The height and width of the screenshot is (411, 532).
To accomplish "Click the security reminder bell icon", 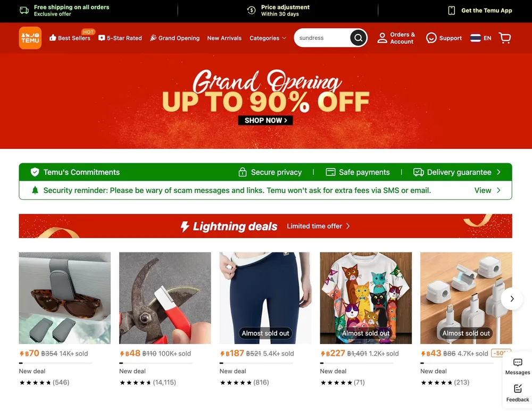I will pos(35,190).
